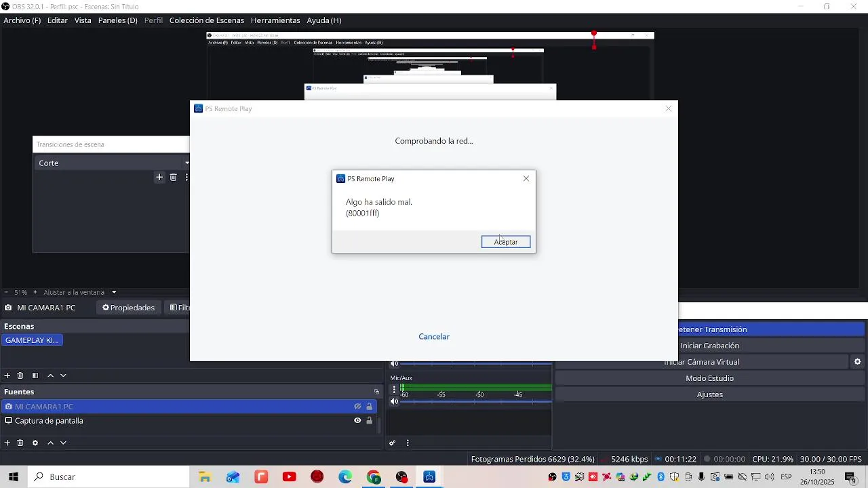Move scene up in Escenas toolbar
Viewport: 868px width, 488px height.
(50, 375)
